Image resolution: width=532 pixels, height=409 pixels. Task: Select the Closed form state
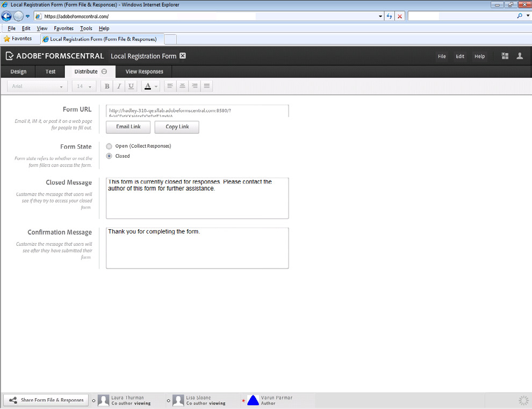[x=110, y=156]
